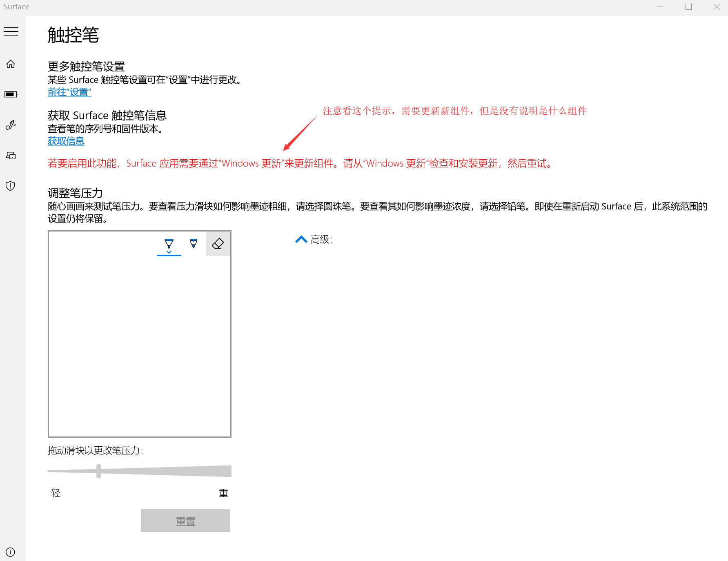Viewport: 728px width, 561px height.
Task: Open the battery page in sidebar
Action: (x=11, y=94)
